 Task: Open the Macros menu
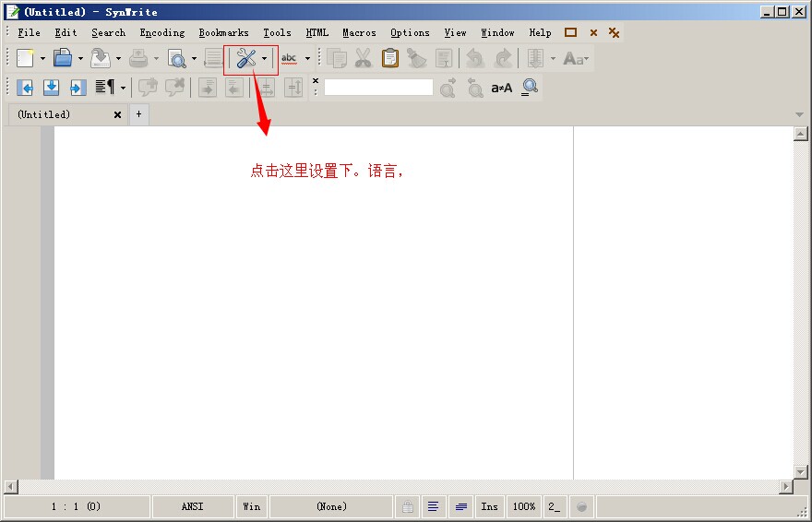click(x=359, y=32)
